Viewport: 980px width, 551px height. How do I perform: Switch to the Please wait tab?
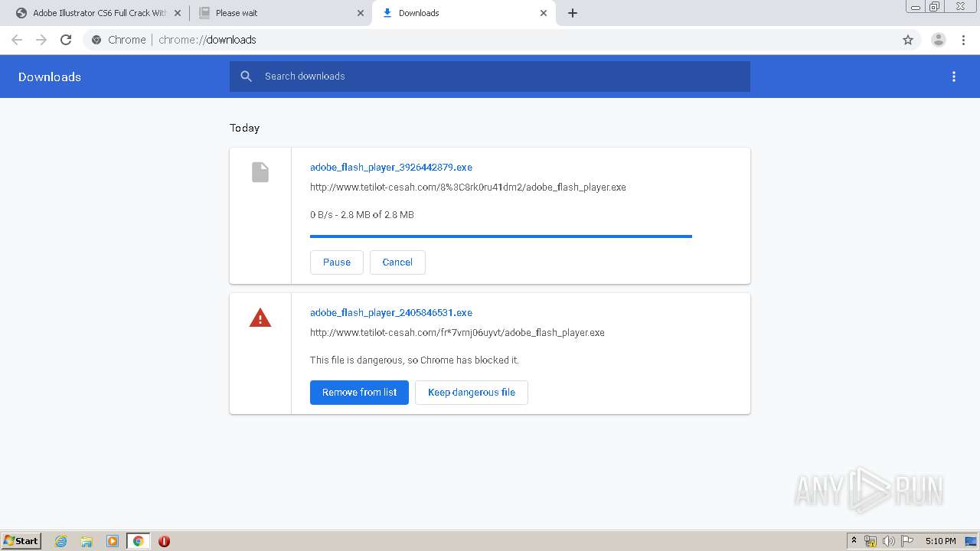(279, 13)
